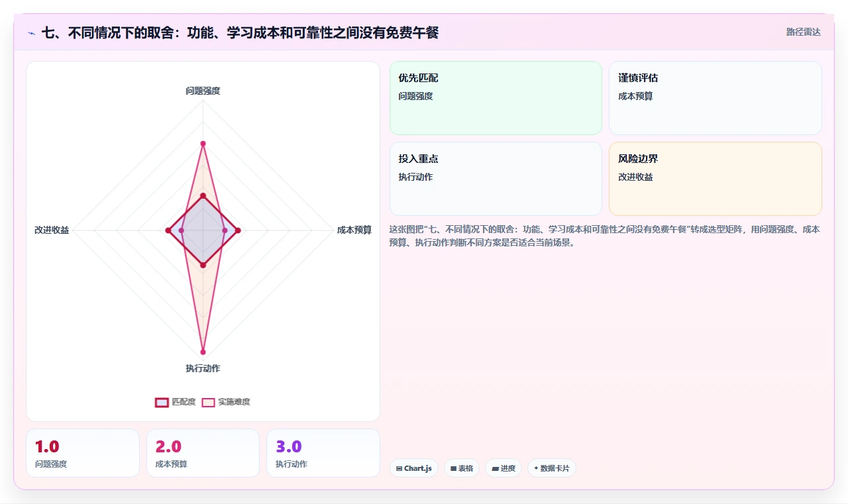The width and height of the screenshot is (848, 504).
Task: Click the zigzag icon before the title
Action: [31, 32]
